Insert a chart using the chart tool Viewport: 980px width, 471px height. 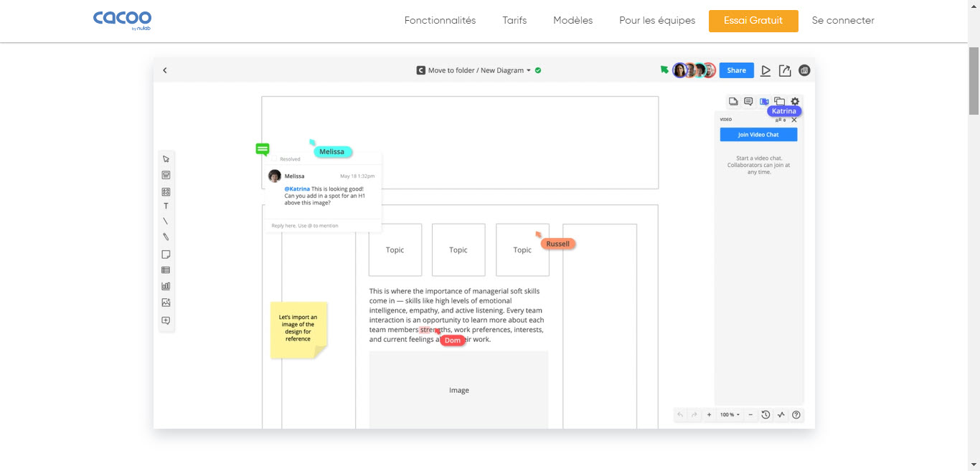pos(166,285)
